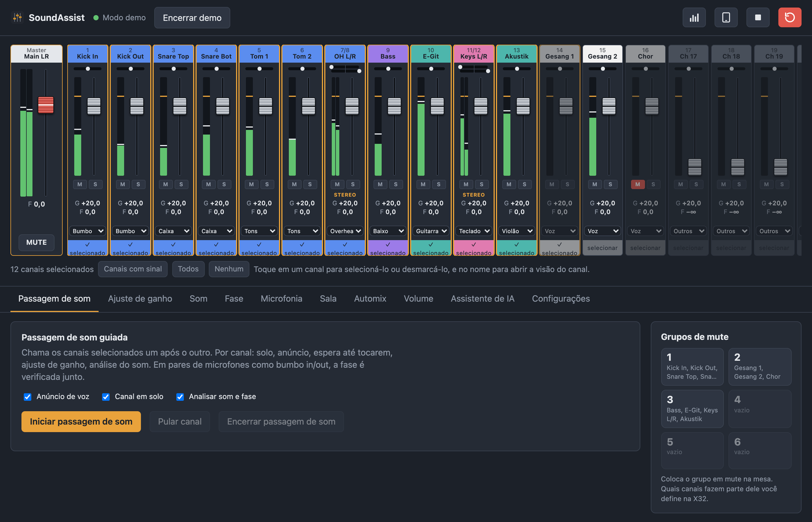Activate mute group 3 with Bass, E-Git
The width and height of the screenshot is (812, 522).
[x=692, y=409]
